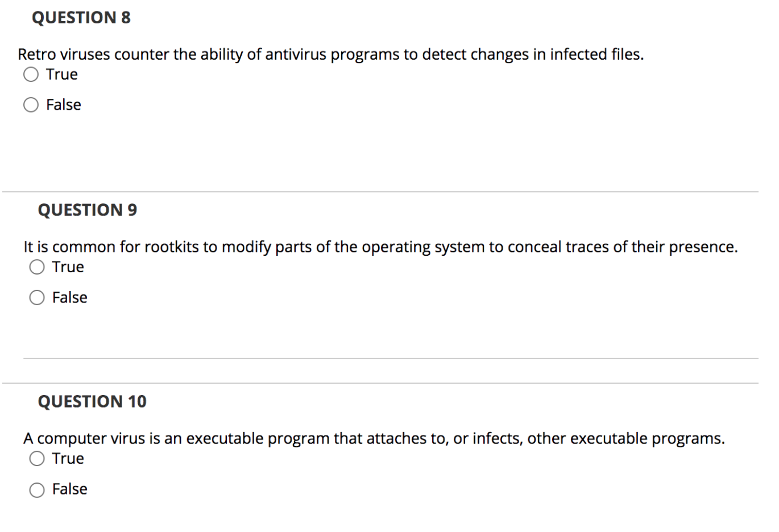Click the divider line above Question 10
The image size is (779, 532).
click(389, 382)
